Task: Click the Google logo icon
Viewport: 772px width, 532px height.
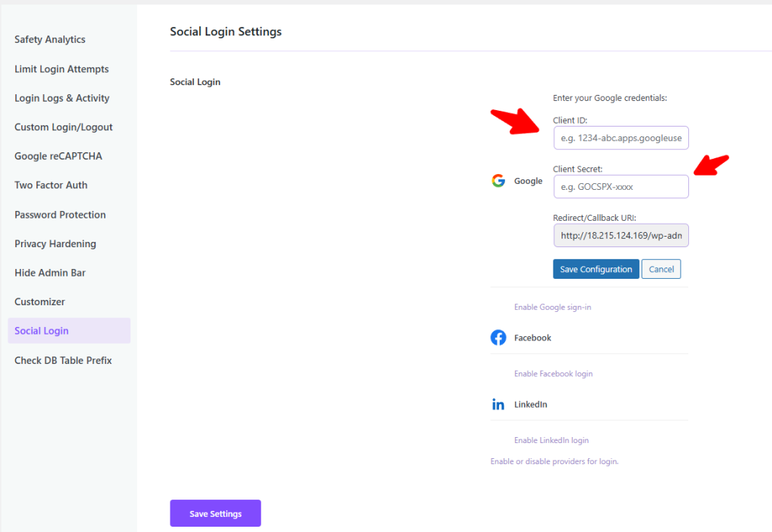Action: (x=498, y=181)
